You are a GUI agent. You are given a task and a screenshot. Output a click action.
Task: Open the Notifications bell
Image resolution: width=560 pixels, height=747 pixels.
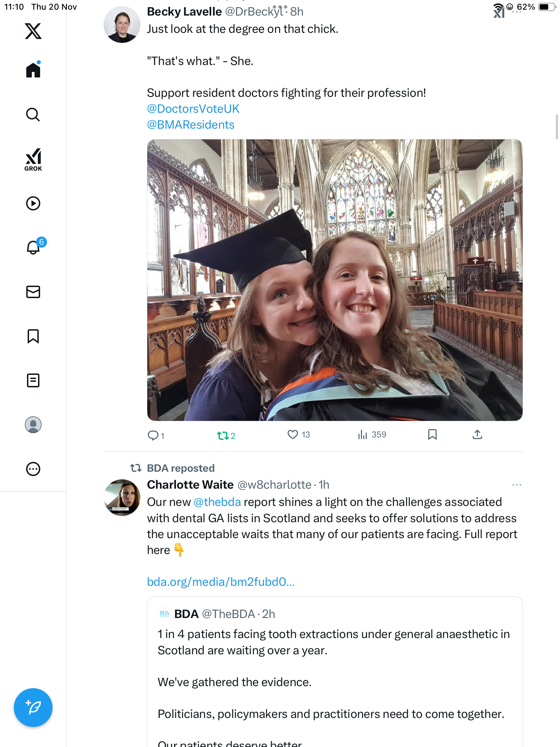click(x=33, y=247)
